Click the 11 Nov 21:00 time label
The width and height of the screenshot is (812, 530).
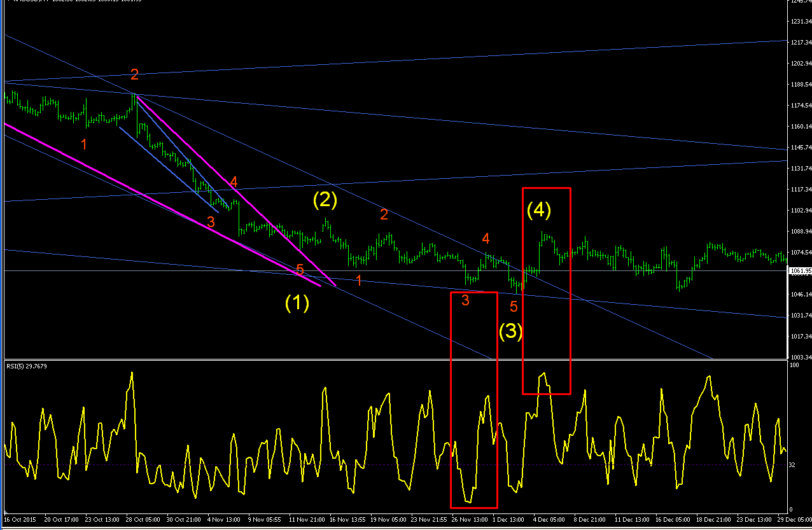click(307, 520)
